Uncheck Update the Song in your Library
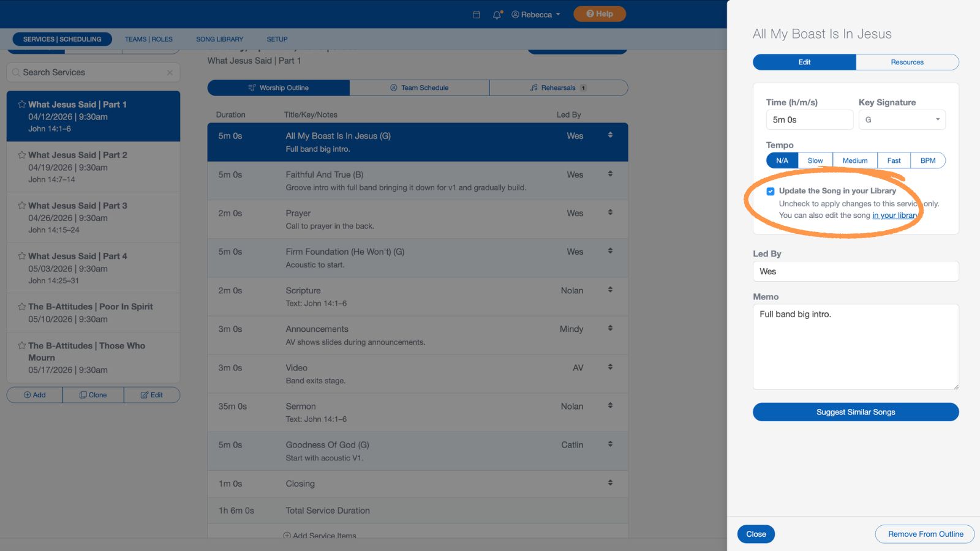This screenshot has height=551, width=980. click(x=771, y=192)
